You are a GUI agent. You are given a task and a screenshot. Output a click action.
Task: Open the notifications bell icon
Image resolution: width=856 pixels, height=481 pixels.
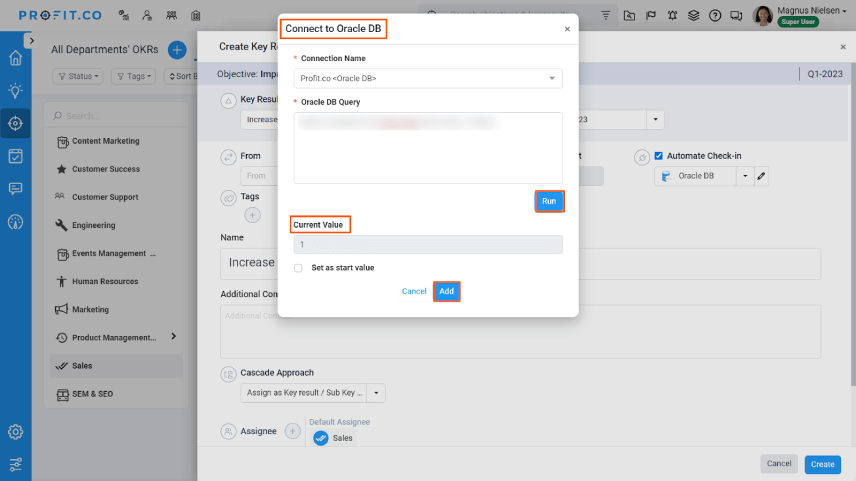[x=672, y=15]
